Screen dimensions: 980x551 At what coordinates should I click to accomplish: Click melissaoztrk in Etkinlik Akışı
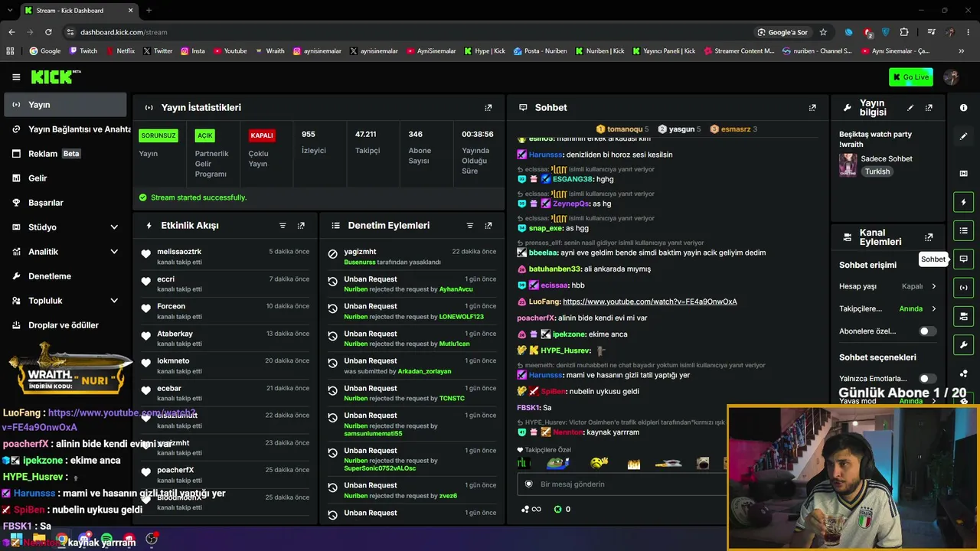click(179, 252)
